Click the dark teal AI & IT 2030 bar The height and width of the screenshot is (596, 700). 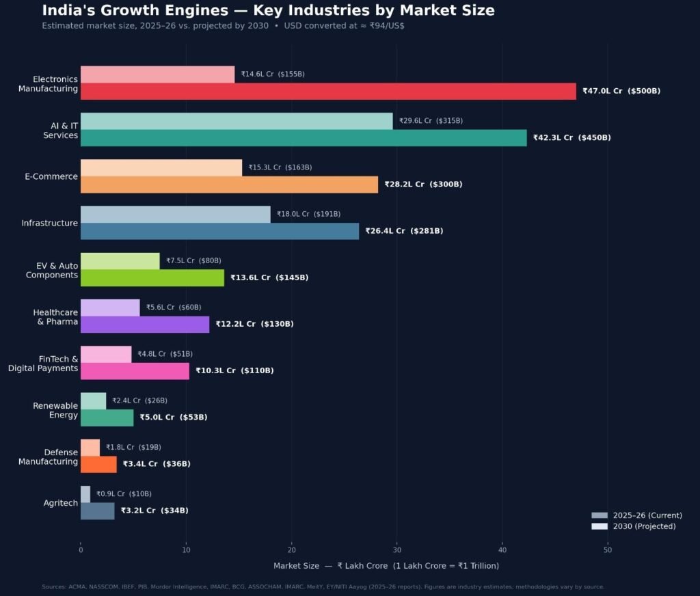tap(304, 138)
